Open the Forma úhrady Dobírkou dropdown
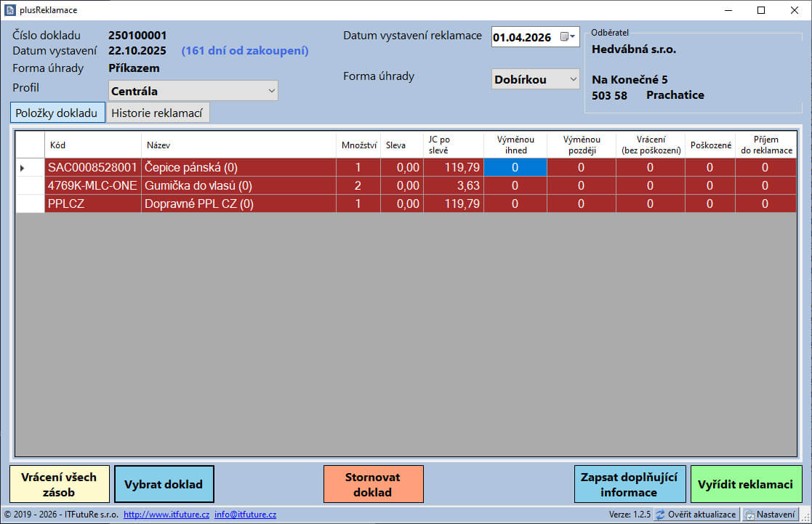This screenshot has width=812, height=524. pos(573,79)
